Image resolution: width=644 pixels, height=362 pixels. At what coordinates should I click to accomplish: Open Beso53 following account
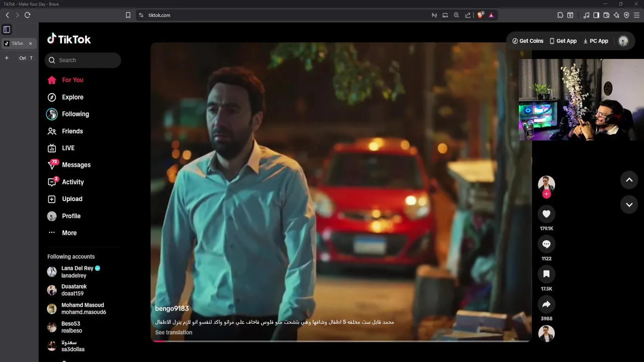pyautogui.click(x=64, y=327)
